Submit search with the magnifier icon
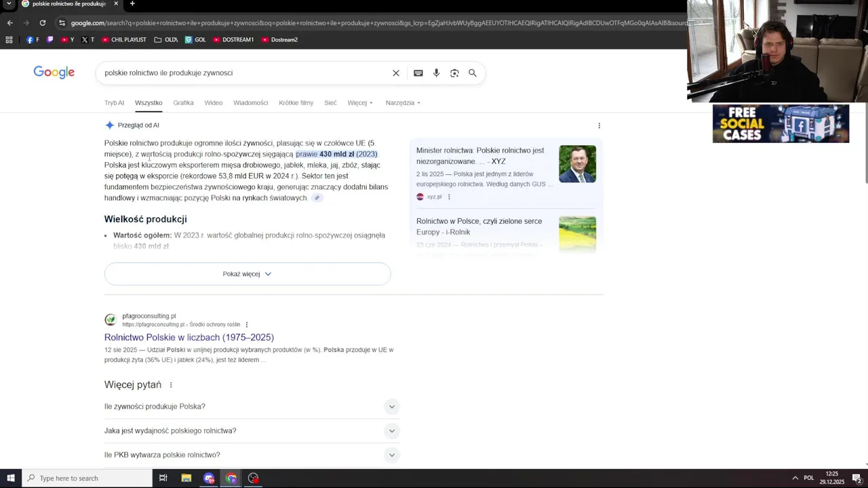Image resolution: width=868 pixels, height=488 pixels. coord(473,73)
